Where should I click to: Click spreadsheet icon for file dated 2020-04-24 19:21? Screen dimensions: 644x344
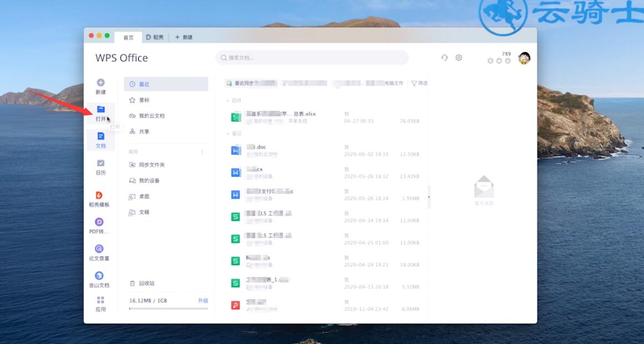235,261
